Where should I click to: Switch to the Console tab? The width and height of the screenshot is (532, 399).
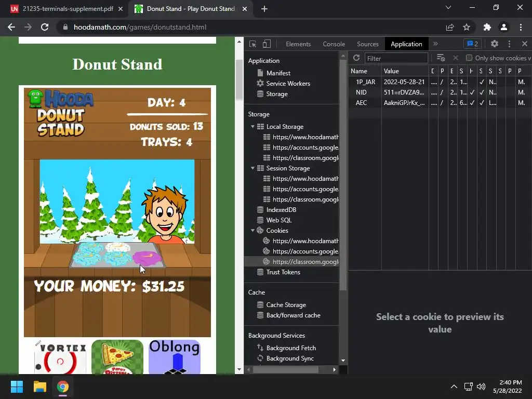point(334,44)
